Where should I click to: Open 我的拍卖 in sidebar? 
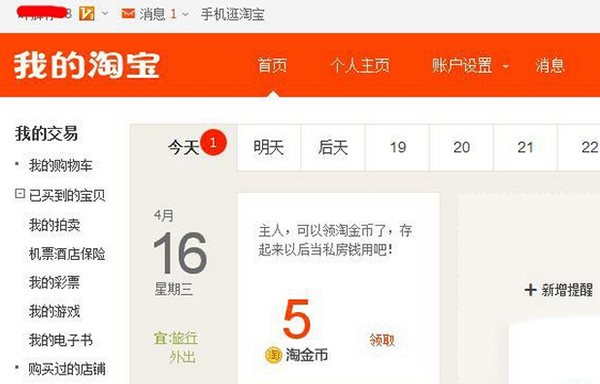(x=54, y=225)
